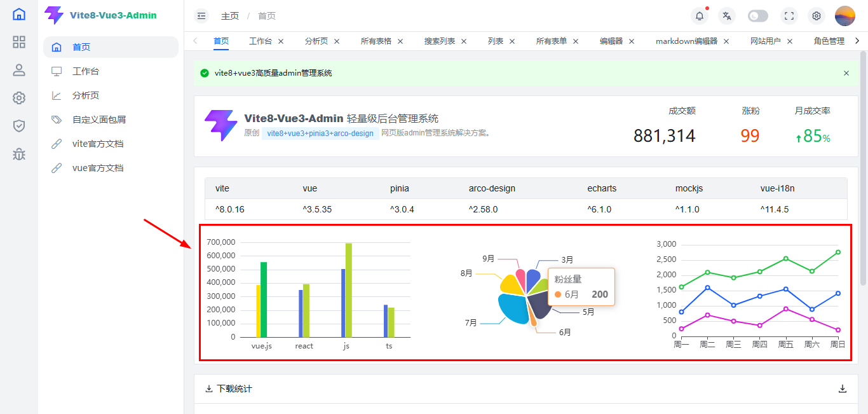Switch to the 角色管理 tab
The width and height of the screenshot is (868, 414).
829,41
